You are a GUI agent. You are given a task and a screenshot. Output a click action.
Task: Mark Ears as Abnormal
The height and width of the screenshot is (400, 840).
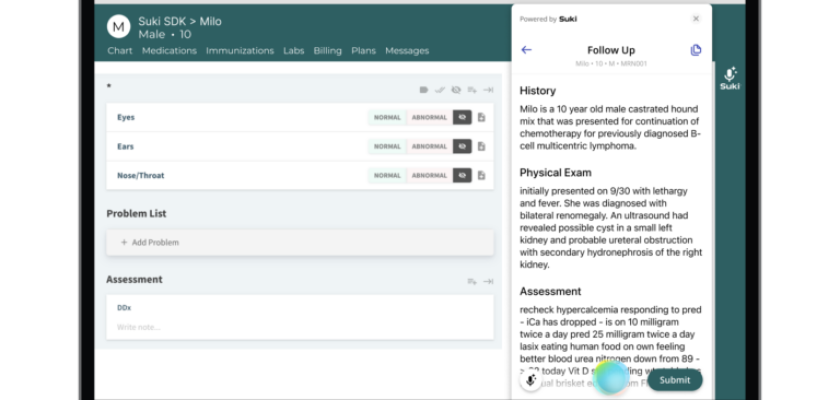(x=429, y=146)
